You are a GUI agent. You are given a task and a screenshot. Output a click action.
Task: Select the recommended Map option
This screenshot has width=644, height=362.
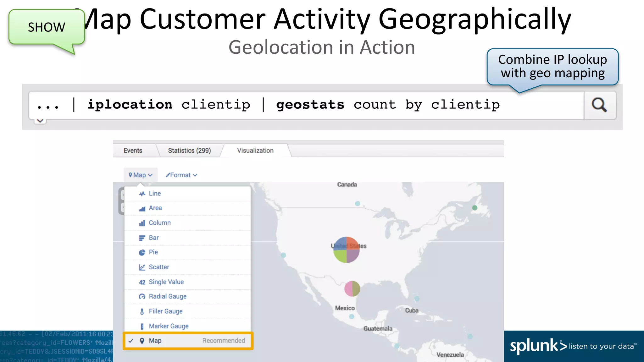(x=188, y=341)
